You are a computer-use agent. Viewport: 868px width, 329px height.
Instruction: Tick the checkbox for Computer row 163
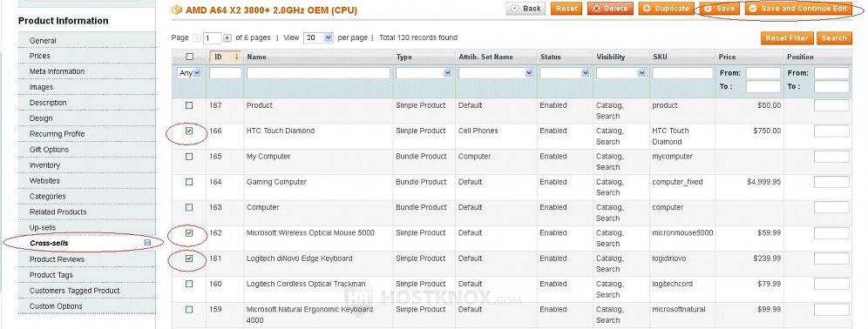coord(189,207)
